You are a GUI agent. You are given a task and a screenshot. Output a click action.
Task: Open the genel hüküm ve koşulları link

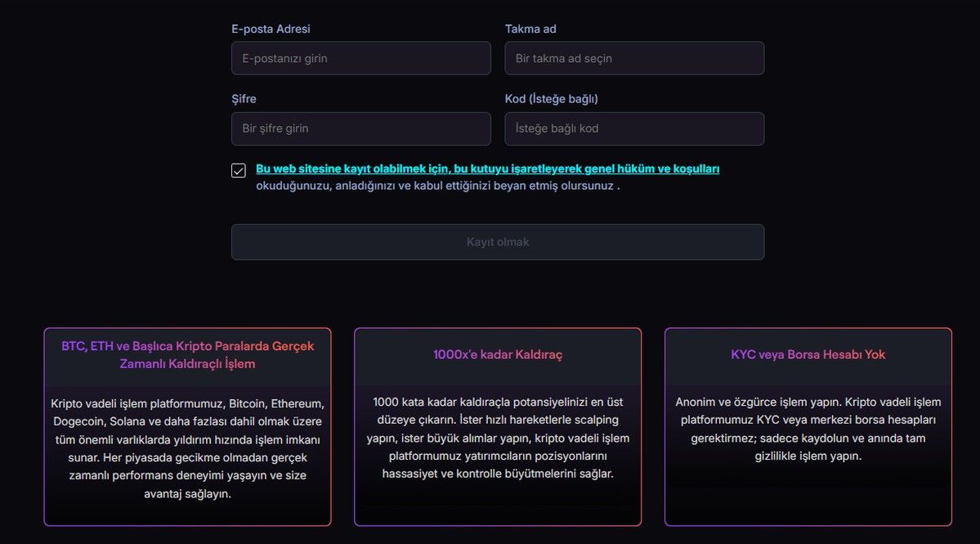point(487,168)
